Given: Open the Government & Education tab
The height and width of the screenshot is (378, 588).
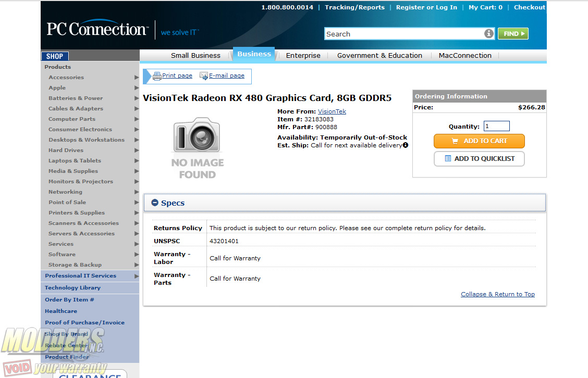Looking at the screenshot, I should [379, 55].
